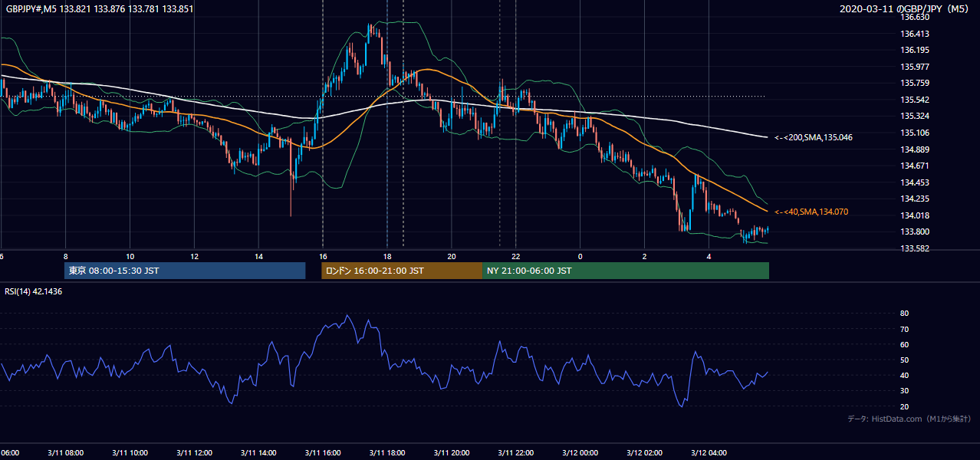Click price axis label 134.453

(916, 182)
